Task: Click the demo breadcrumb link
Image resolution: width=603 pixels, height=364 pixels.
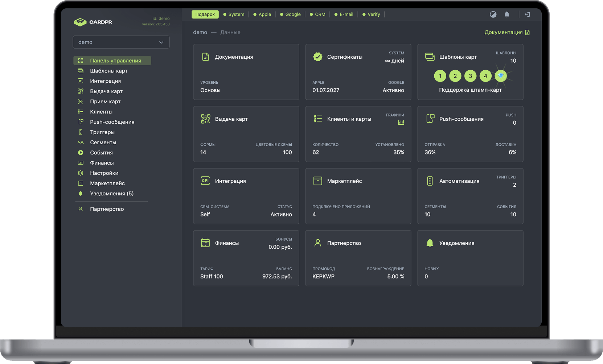Action: coord(200,32)
